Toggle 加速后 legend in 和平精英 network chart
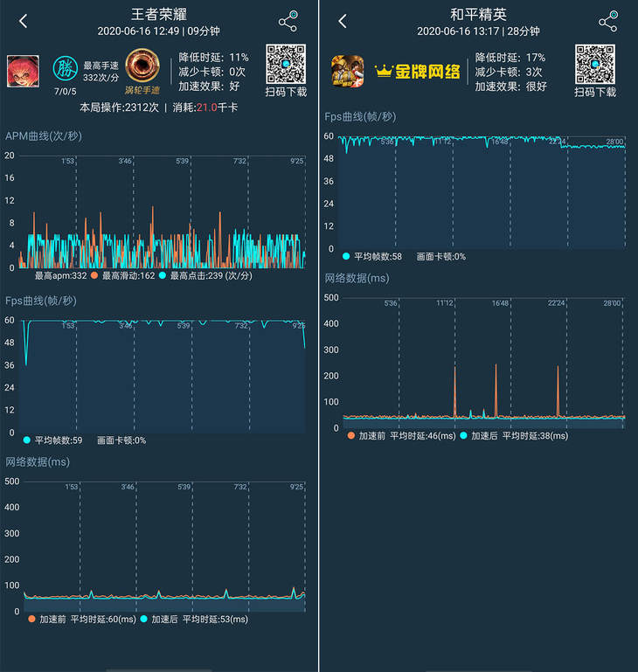Screen dimensions: 638x672 [x=463, y=435]
